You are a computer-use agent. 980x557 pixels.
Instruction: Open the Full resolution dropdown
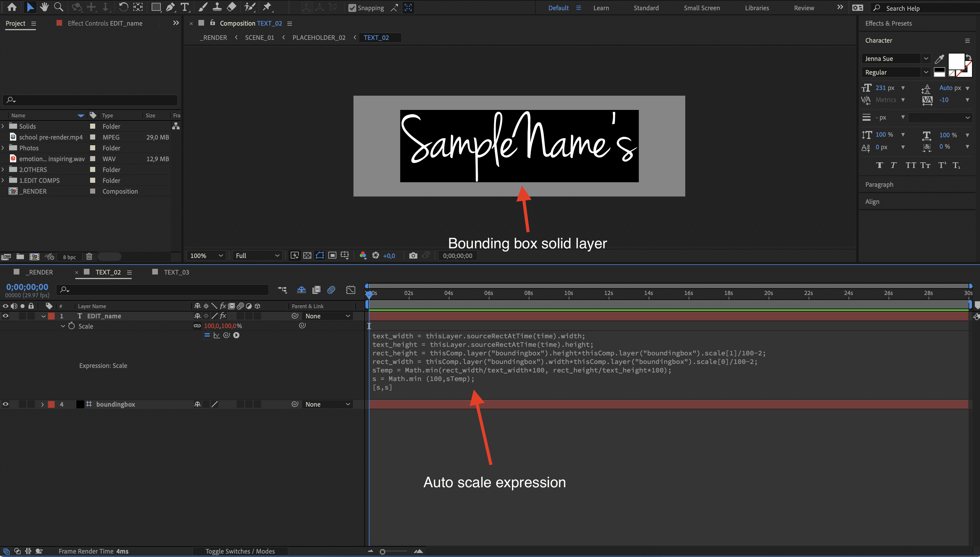(x=257, y=255)
